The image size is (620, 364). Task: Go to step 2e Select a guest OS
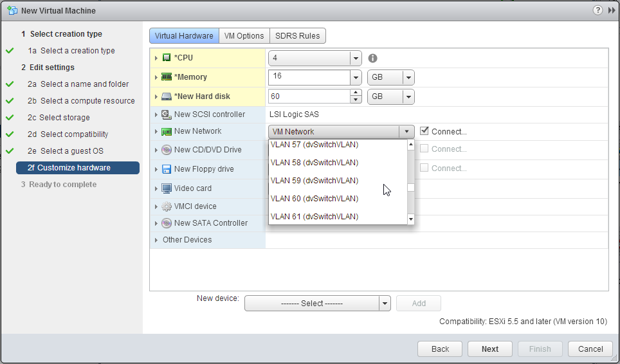[65, 151]
